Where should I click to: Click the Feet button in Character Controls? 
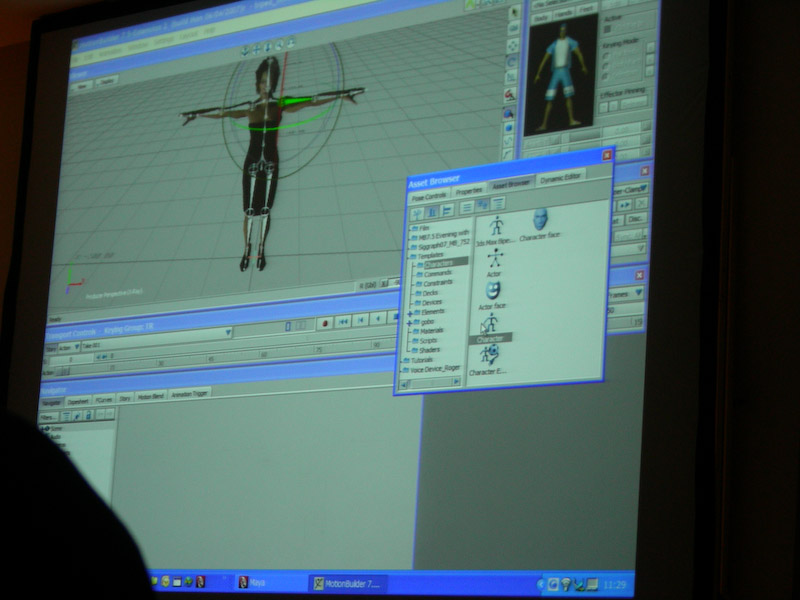click(586, 10)
